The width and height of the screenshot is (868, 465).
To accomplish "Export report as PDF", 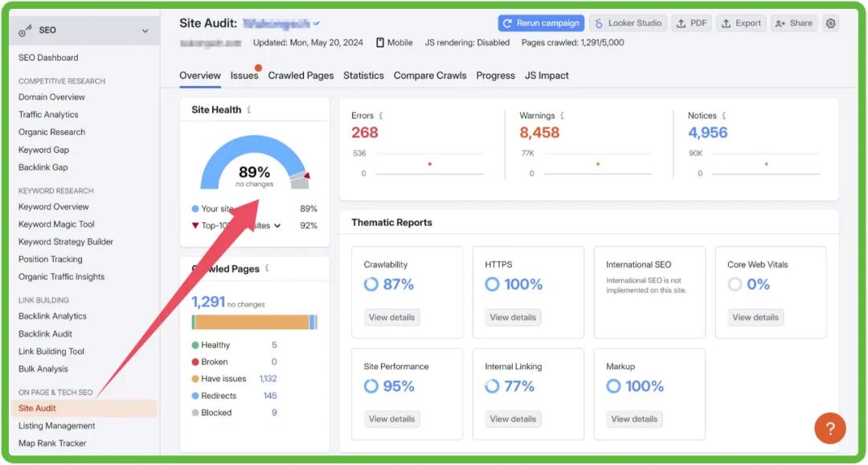I will coord(691,23).
